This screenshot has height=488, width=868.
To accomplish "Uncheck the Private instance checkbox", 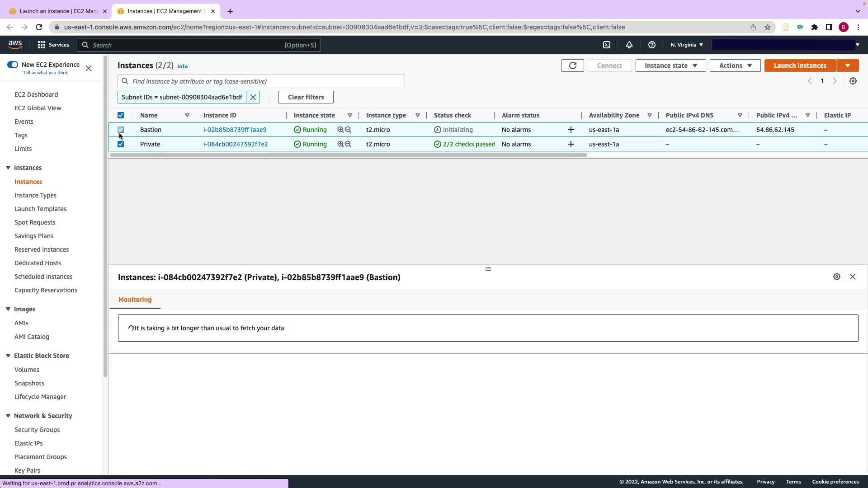I will [x=121, y=144].
